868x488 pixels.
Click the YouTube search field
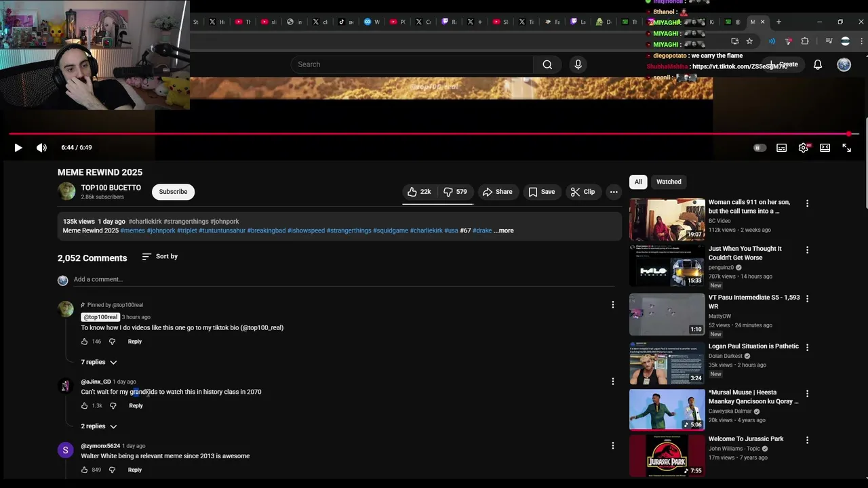tap(412, 64)
